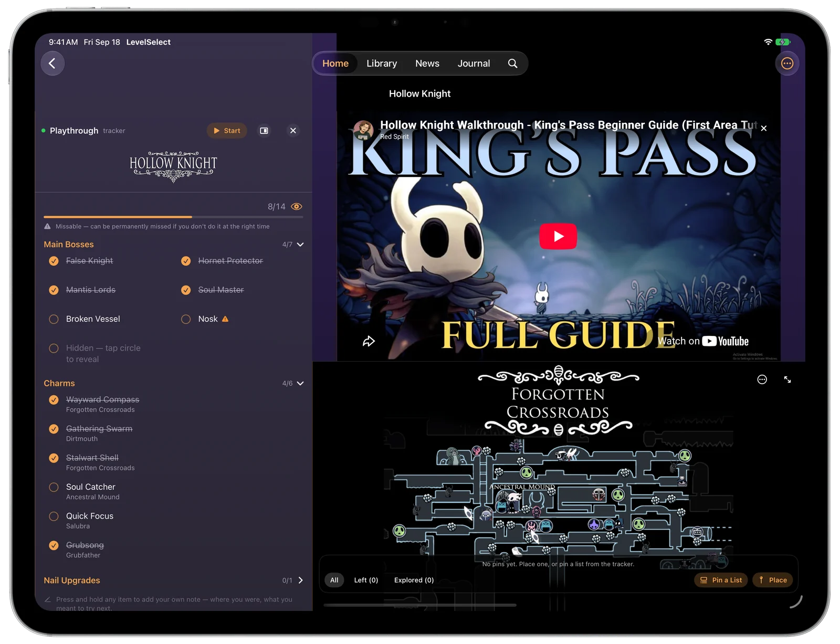Uncheck the Grubsong charm

[54, 545]
